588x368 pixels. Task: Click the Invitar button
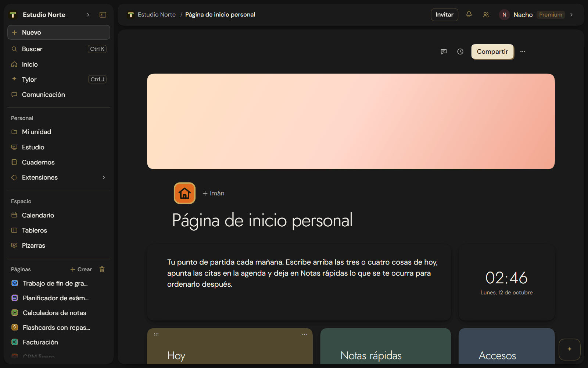[445, 15]
